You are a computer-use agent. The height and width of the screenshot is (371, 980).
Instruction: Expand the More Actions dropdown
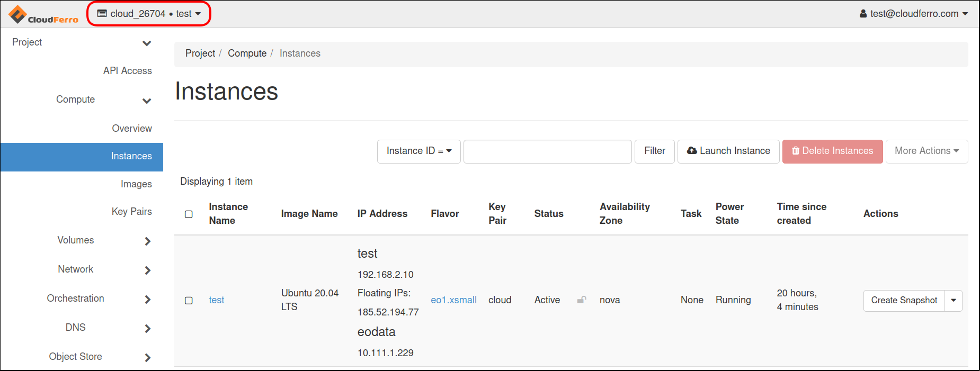click(x=926, y=151)
